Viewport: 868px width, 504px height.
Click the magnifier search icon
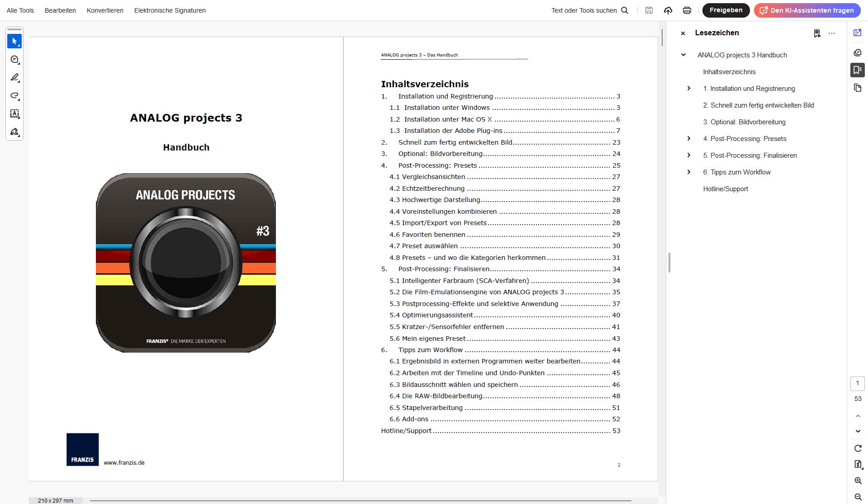625,10
